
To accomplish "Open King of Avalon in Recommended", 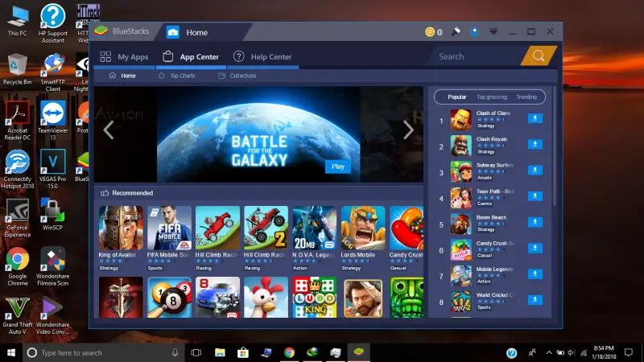I will 121,228.
